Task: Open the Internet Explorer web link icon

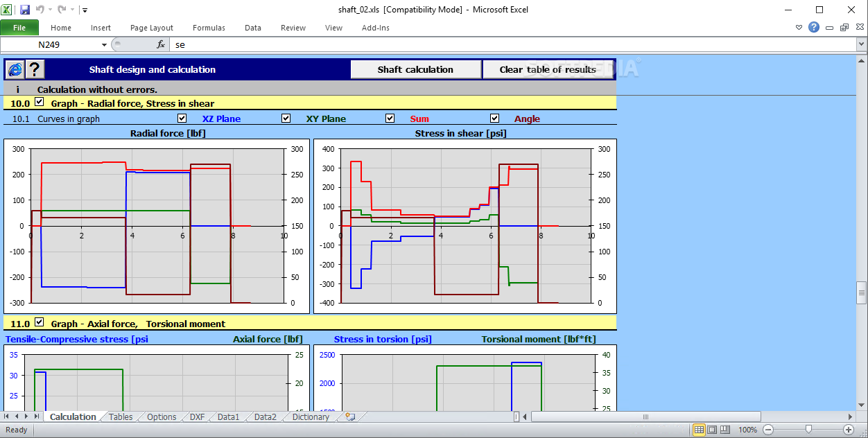Action: pos(15,69)
